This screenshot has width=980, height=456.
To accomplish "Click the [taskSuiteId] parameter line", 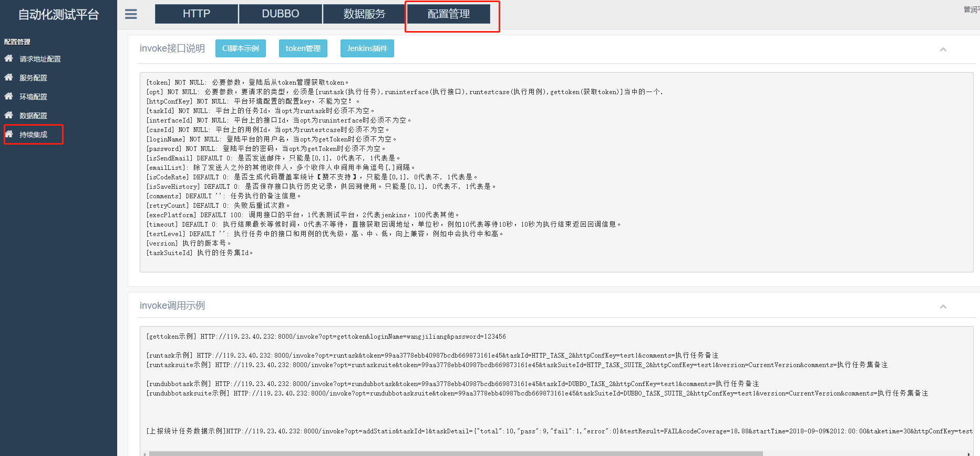I will 200,253.
